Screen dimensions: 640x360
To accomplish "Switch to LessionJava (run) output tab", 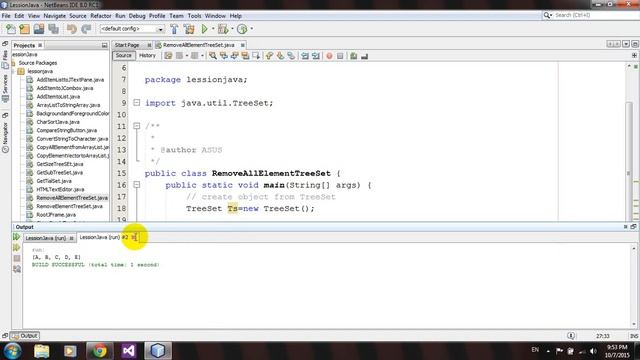I will tap(46, 238).
